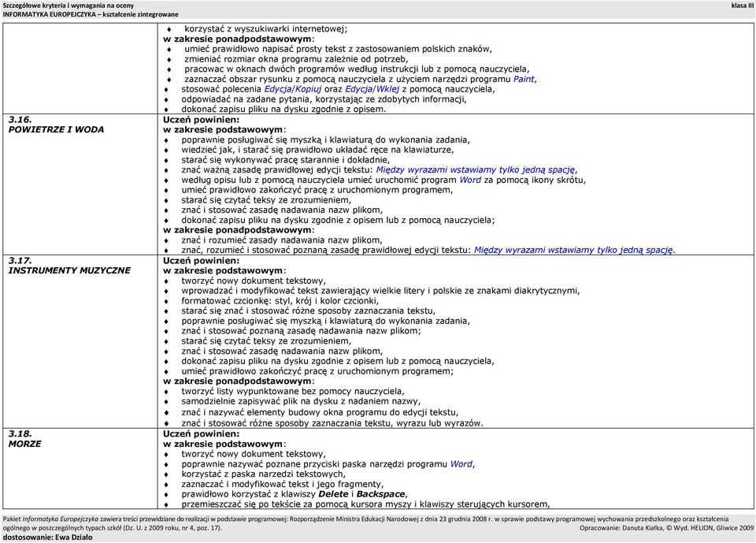The width and height of the screenshot is (756, 543).
Task: Click 'znać i rozumieć zasady nadawania nazw plikom'
Action: point(282,240)
